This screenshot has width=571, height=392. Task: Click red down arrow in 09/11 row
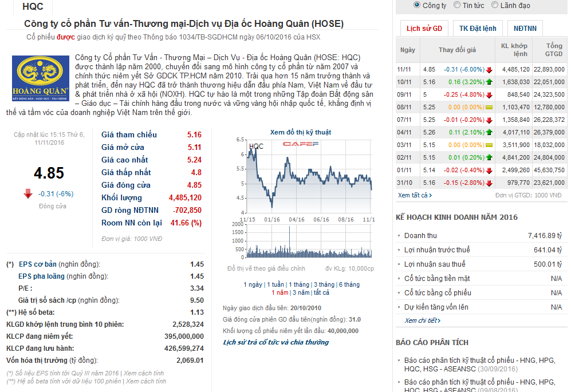[489, 94]
